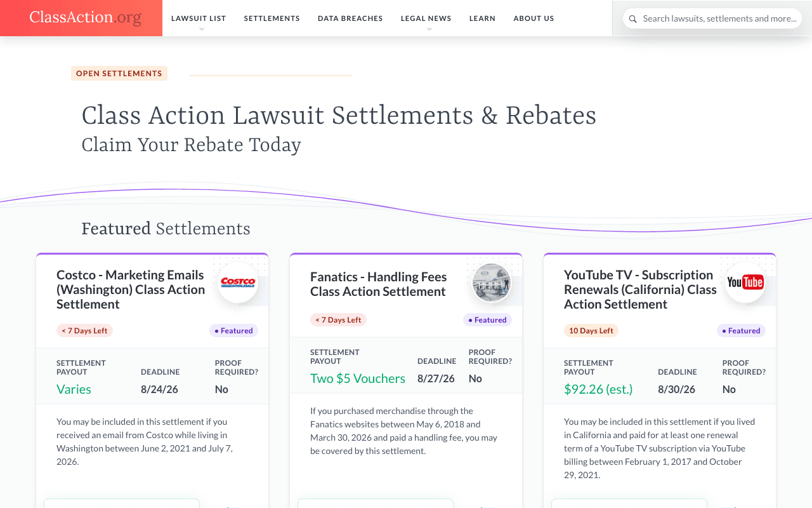Image resolution: width=812 pixels, height=508 pixels.
Task: Click the Proof Required 'No' in Fanatics card
Action: click(x=475, y=378)
